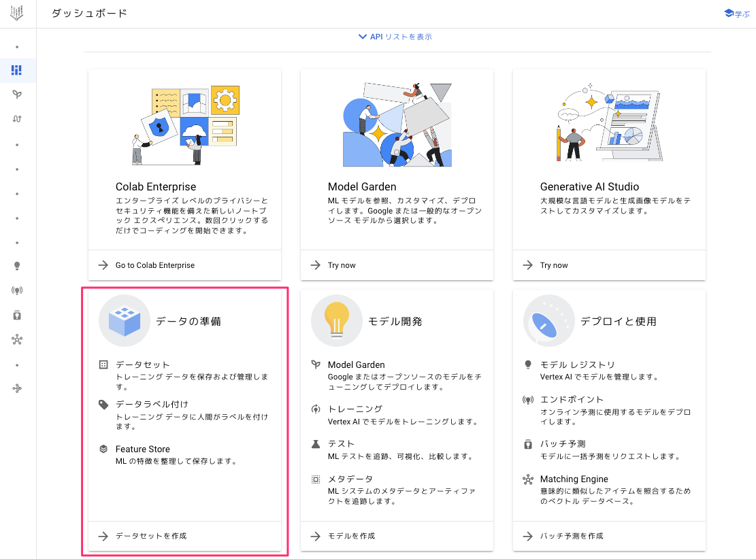Viewport: 756px width, 559px height.
Task: Click Try now on the Model Garden card
Action: [342, 265]
